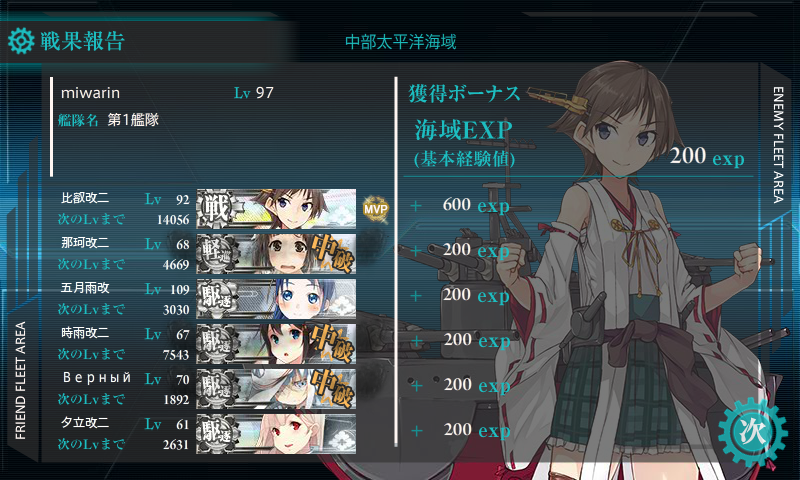800x480 pixels.
Task: Click the plus sign beside 600 exp
Action: (416, 206)
